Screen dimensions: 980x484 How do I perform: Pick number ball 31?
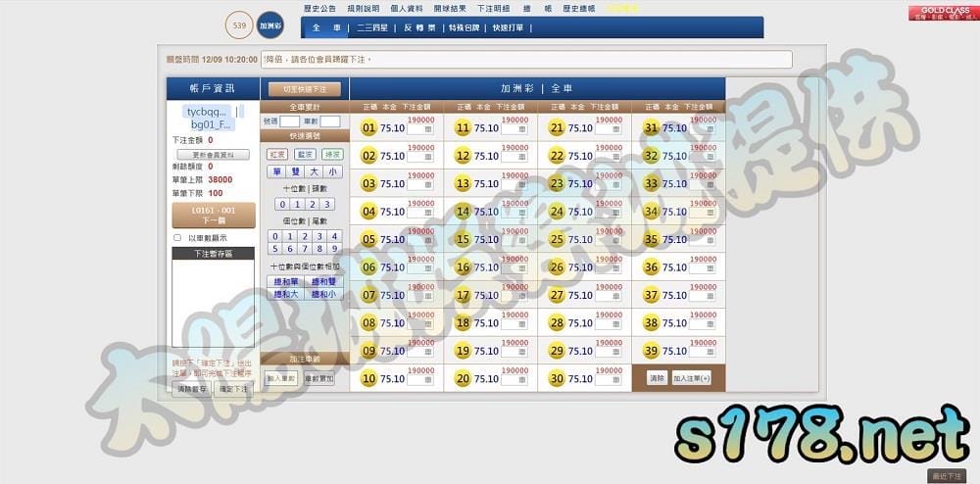[x=652, y=128]
